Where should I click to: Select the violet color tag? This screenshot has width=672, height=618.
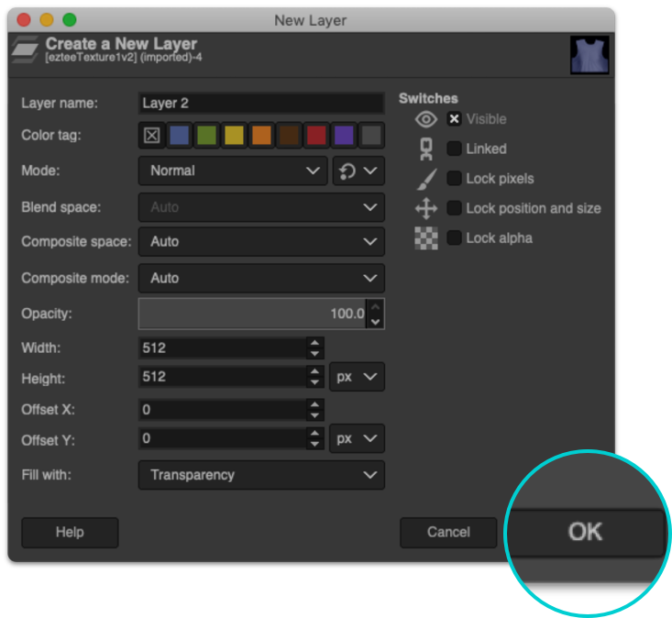344,136
